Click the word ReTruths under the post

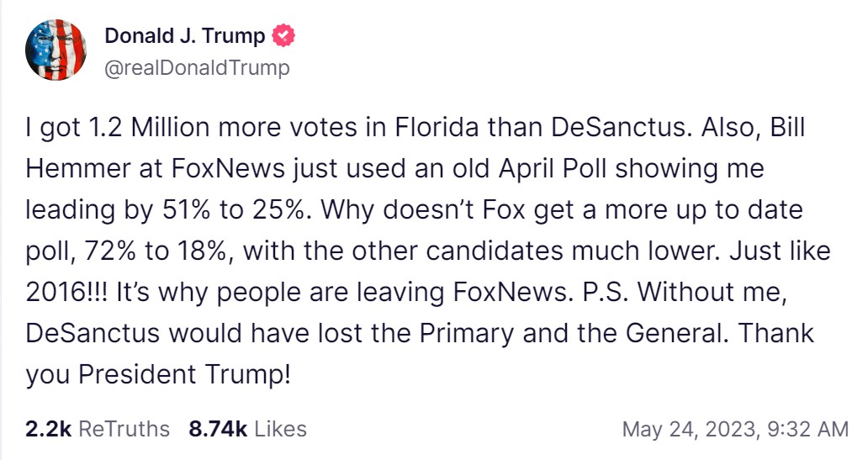coord(124,429)
